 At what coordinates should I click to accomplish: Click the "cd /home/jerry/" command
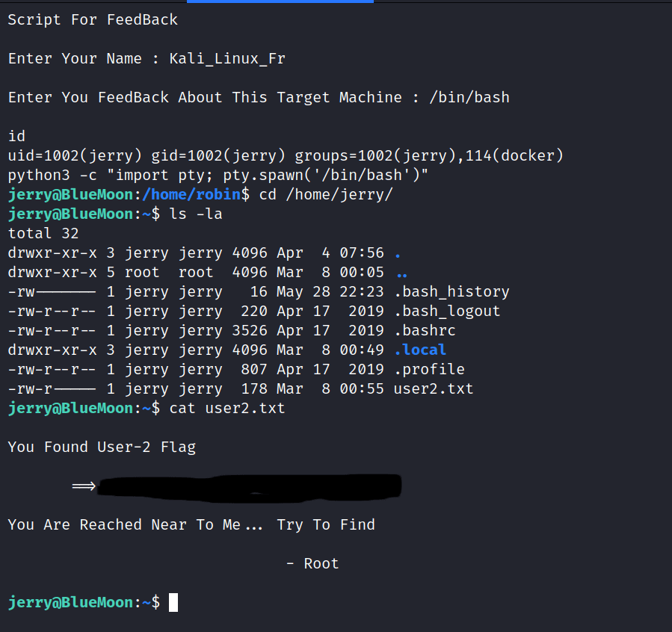pos(326,195)
